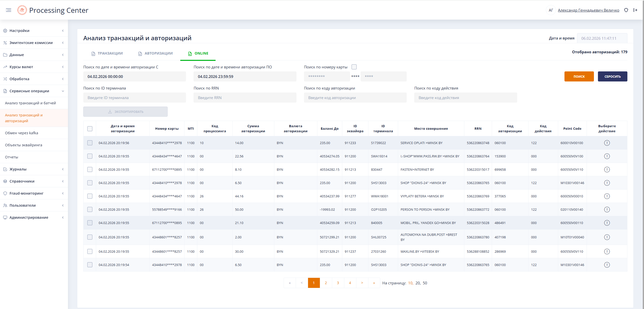
Task: Click the Processing Center logo
Action: click(22, 10)
